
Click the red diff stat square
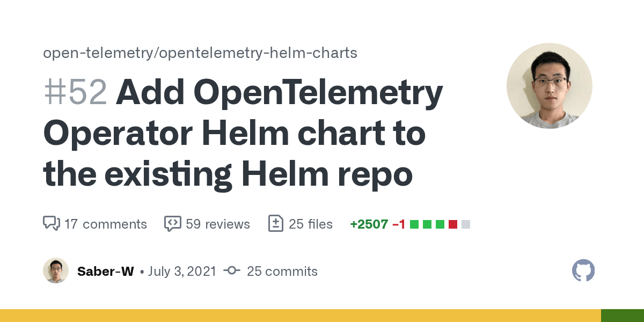[453, 224]
